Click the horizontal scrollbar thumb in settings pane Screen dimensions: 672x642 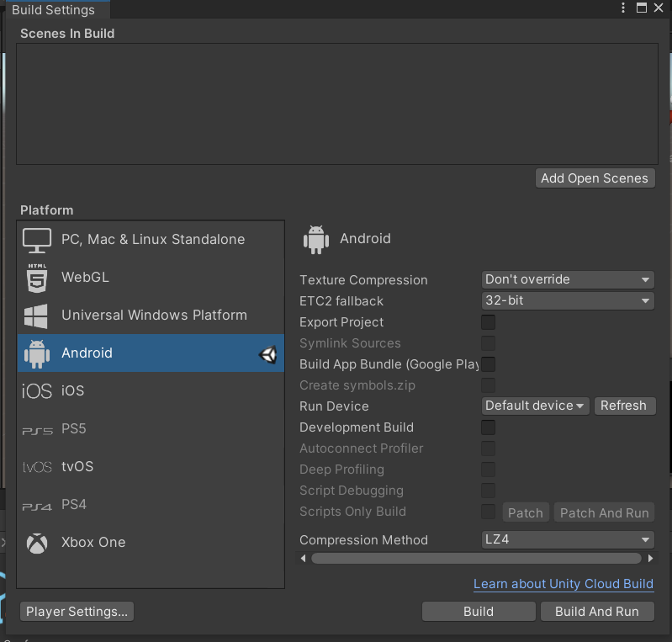476,559
